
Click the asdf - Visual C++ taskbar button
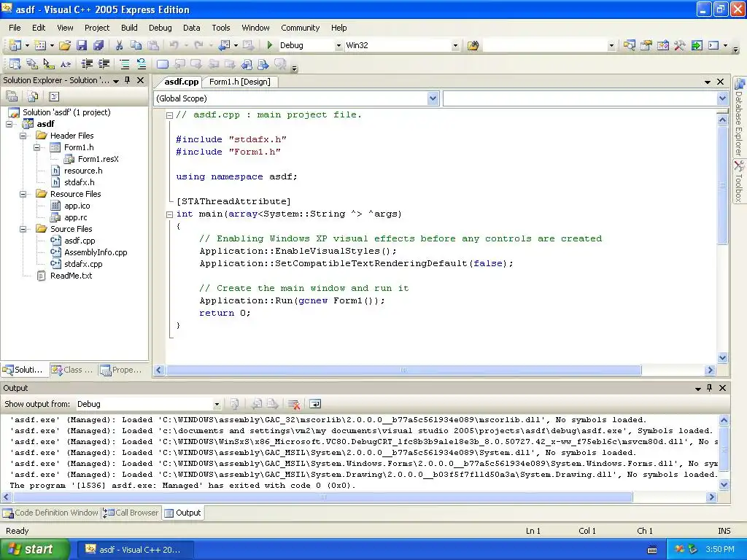[x=136, y=550]
